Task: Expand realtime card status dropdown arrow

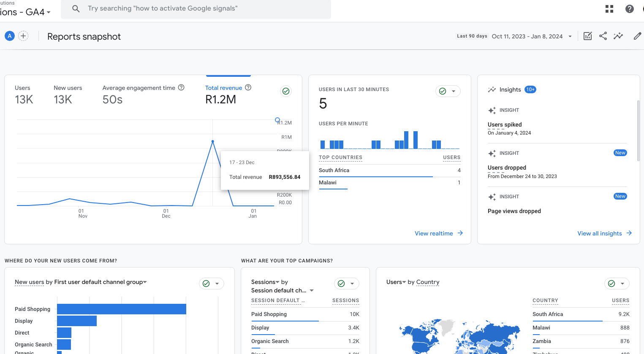Action: [x=454, y=91]
